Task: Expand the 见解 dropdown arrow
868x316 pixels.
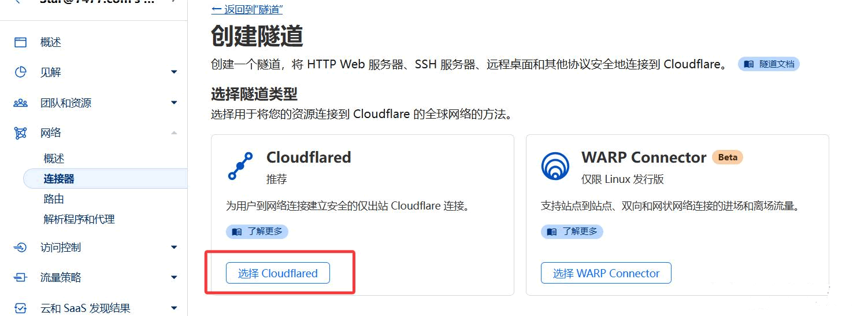Action: click(174, 72)
